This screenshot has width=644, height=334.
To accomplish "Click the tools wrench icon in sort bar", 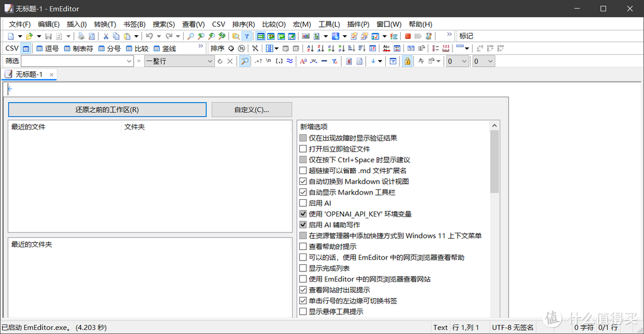I will pyautogui.click(x=255, y=48).
